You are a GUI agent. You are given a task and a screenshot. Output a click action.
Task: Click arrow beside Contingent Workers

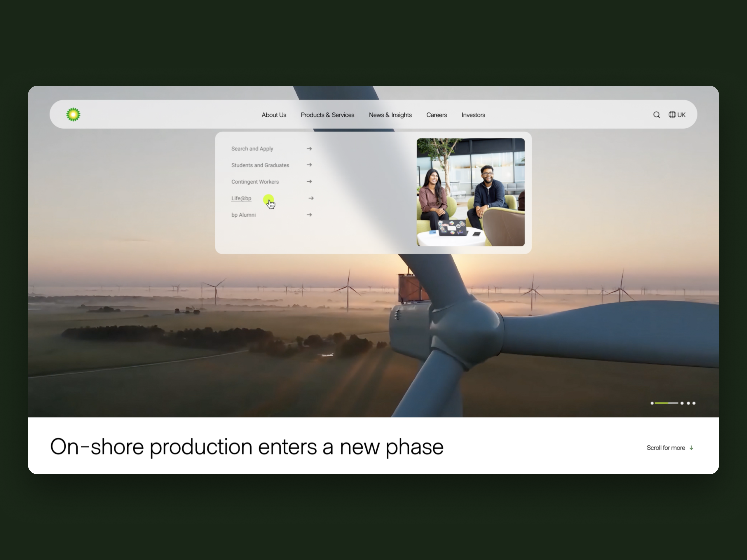tap(309, 181)
